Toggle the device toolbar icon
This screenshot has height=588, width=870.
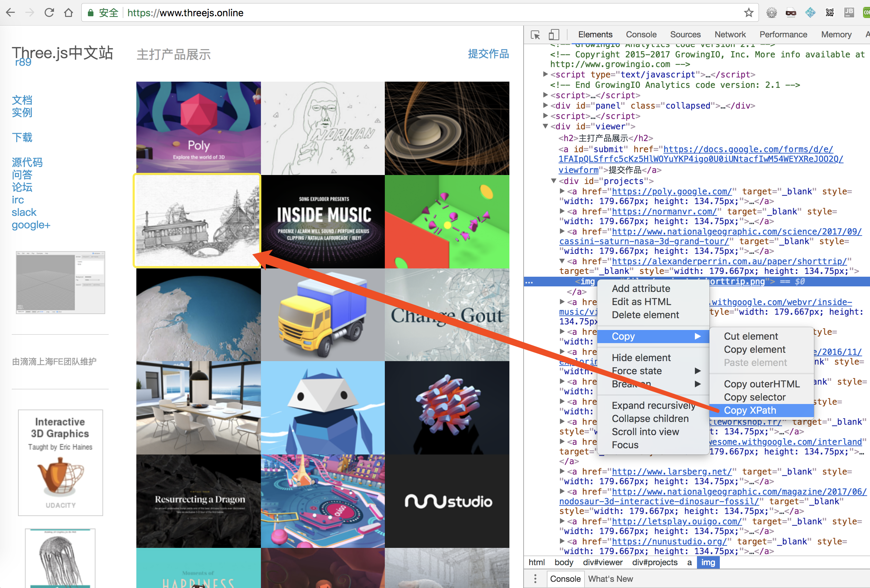click(x=554, y=35)
